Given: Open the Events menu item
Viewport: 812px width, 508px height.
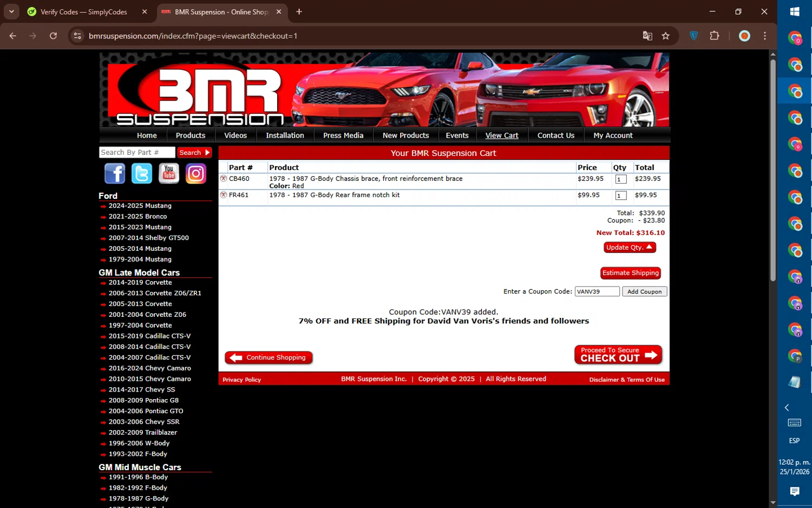Looking at the screenshot, I should tap(457, 135).
